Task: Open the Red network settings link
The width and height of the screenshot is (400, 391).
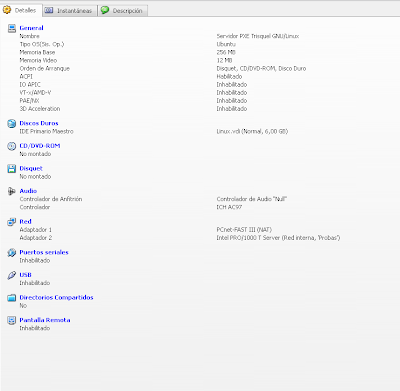Action: point(25,222)
